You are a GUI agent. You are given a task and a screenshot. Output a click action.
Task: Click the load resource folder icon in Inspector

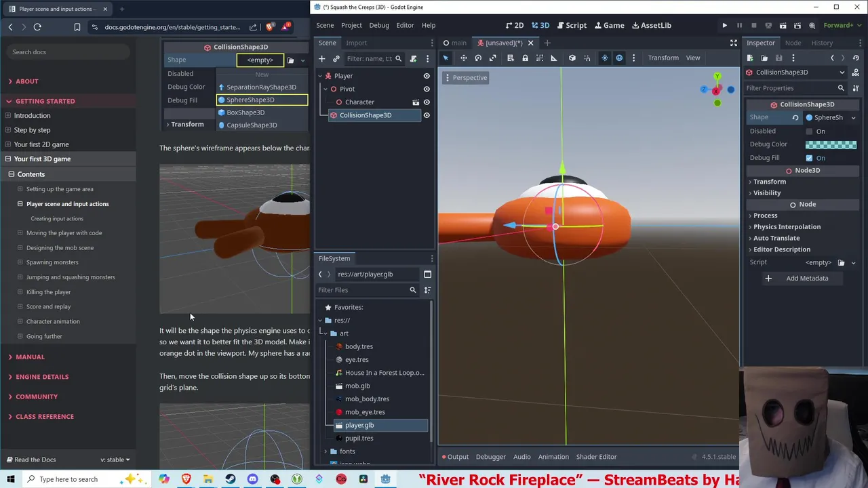[764, 58]
